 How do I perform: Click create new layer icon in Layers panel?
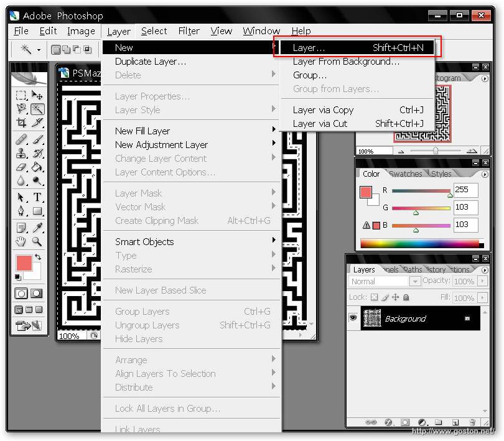coord(455,422)
